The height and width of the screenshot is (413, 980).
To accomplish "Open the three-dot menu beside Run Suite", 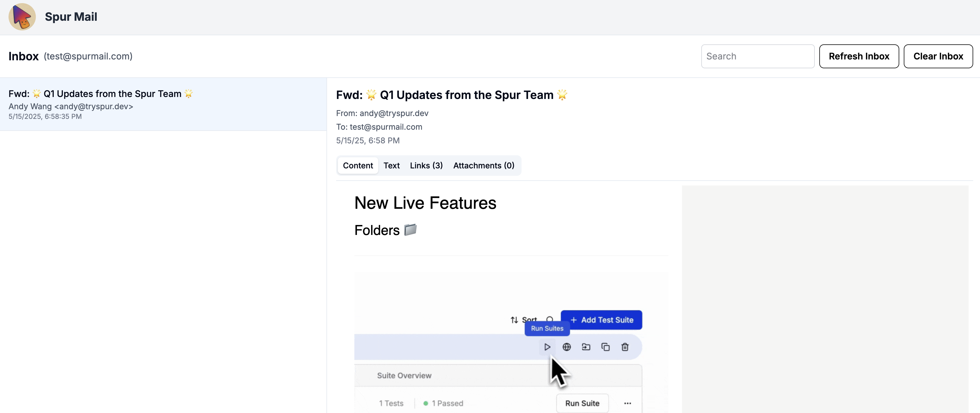I will click(x=627, y=403).
